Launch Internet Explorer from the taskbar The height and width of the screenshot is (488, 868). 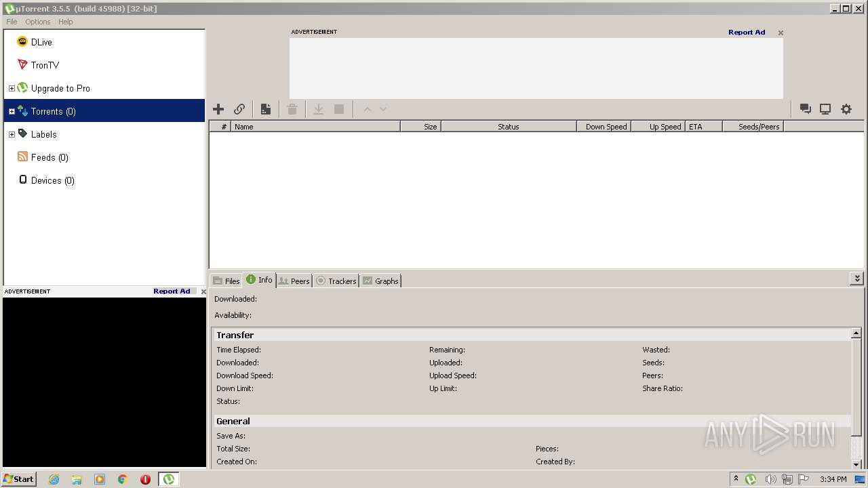[x=54, y=479]
